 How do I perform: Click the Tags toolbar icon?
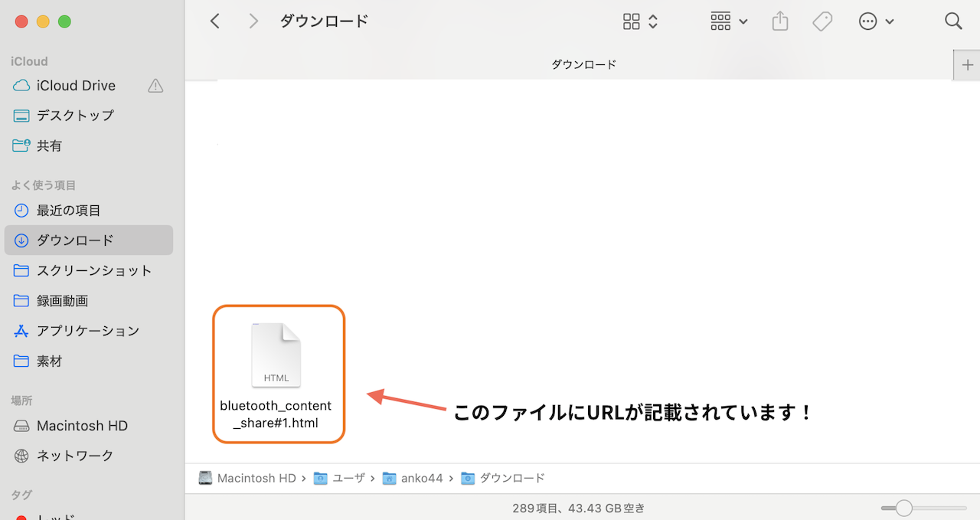click(822, 21)
